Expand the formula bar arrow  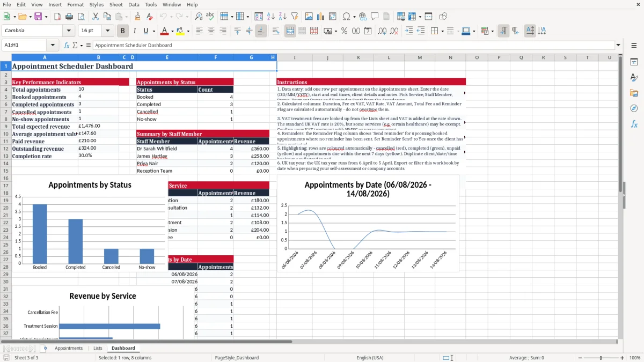[618, 45]
